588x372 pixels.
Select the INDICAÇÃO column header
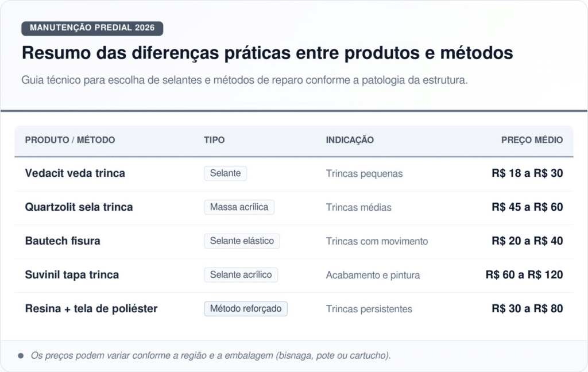coord(350,140)
